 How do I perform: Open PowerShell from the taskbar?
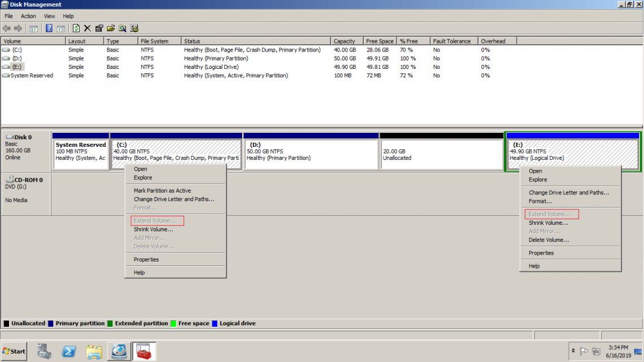pos(69,351)
